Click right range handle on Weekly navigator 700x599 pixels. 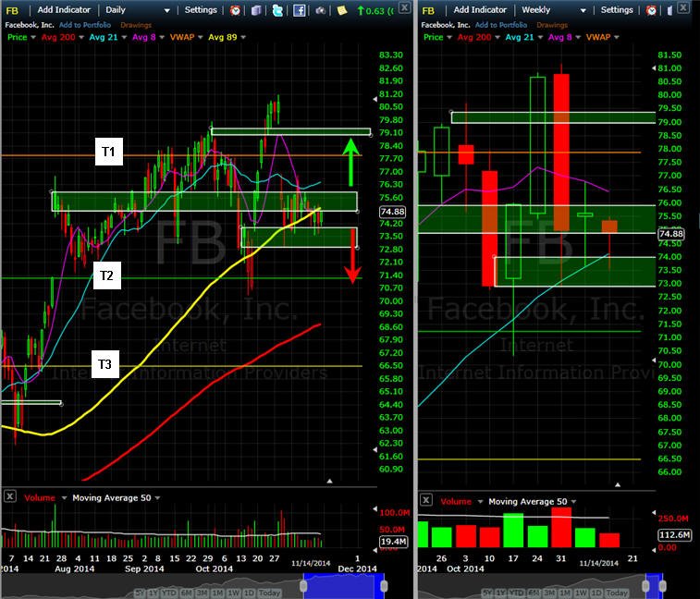pos(662,586)
